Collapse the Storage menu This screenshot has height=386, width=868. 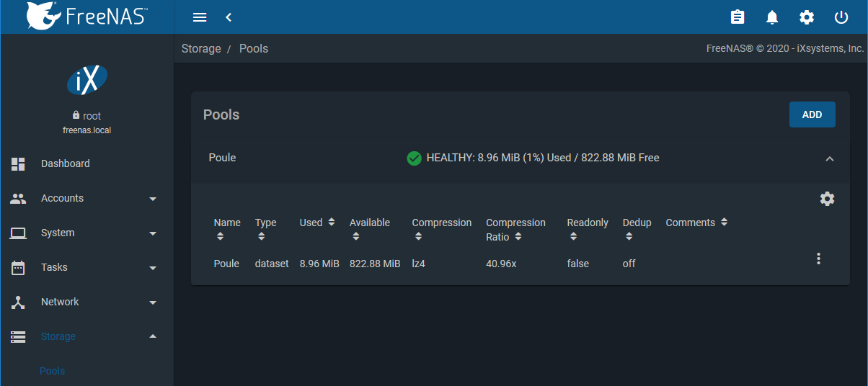pos(87,336)
